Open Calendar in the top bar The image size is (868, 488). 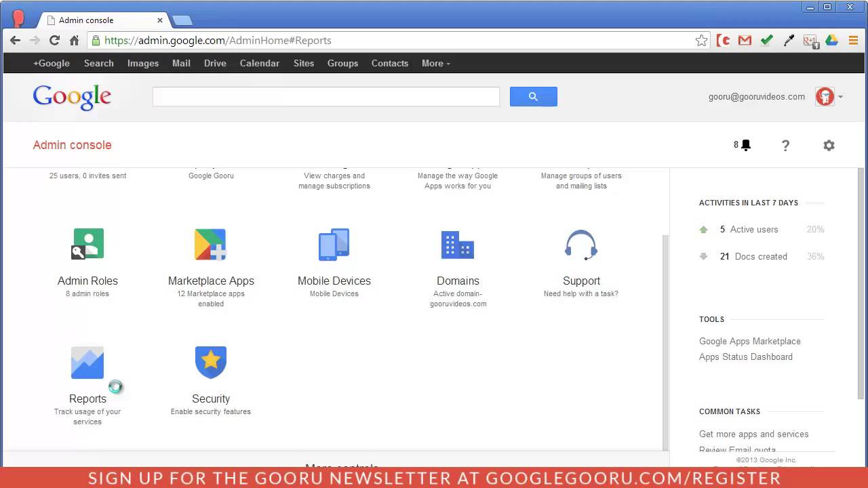tap(260, 63)
